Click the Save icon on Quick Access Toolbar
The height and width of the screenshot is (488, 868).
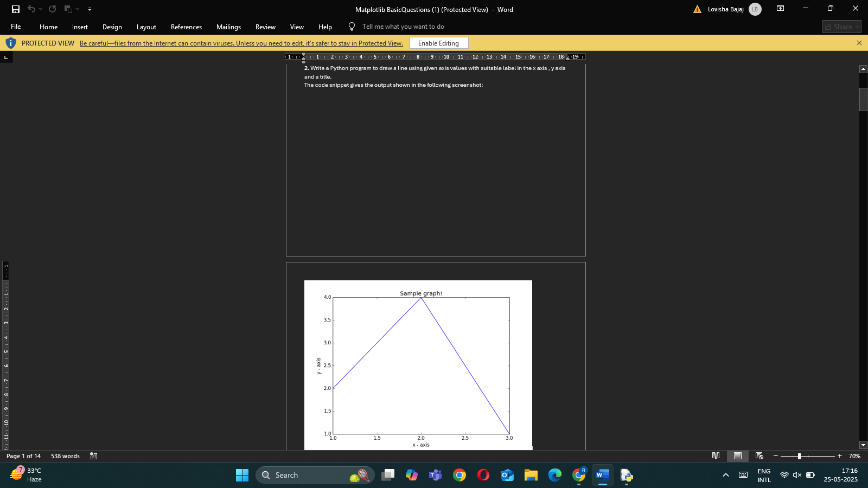[16, 9]
